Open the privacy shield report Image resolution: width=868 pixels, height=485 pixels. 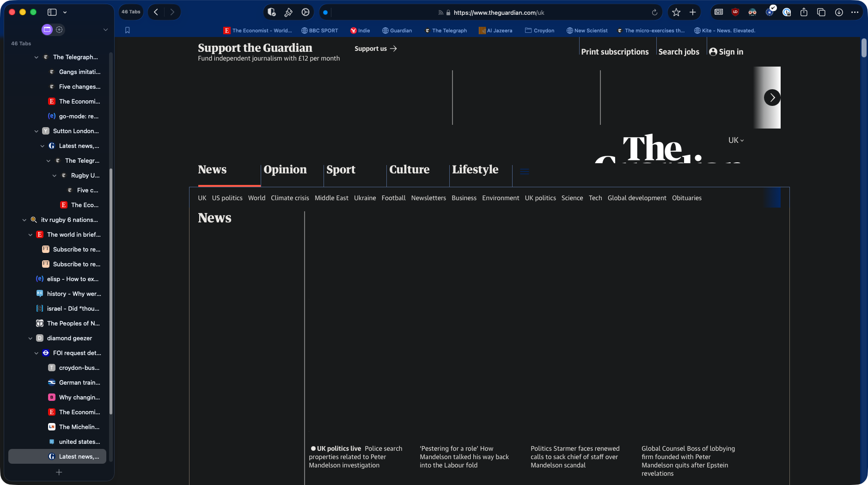(x=272, y=12)
